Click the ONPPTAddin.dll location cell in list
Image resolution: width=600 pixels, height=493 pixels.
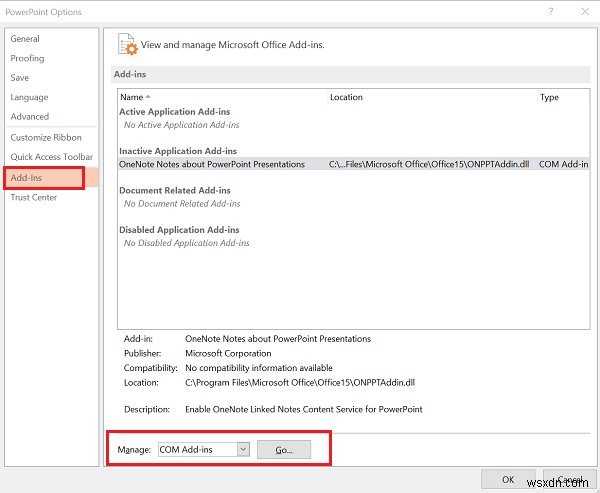429,164
